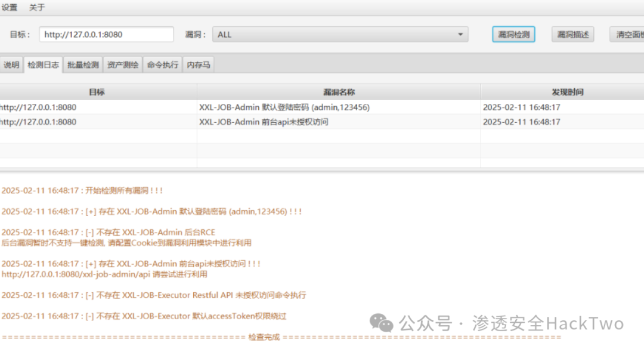Click log line 存在 前台api未授权访问
644x349 pixels.
(x=131, y=264)
